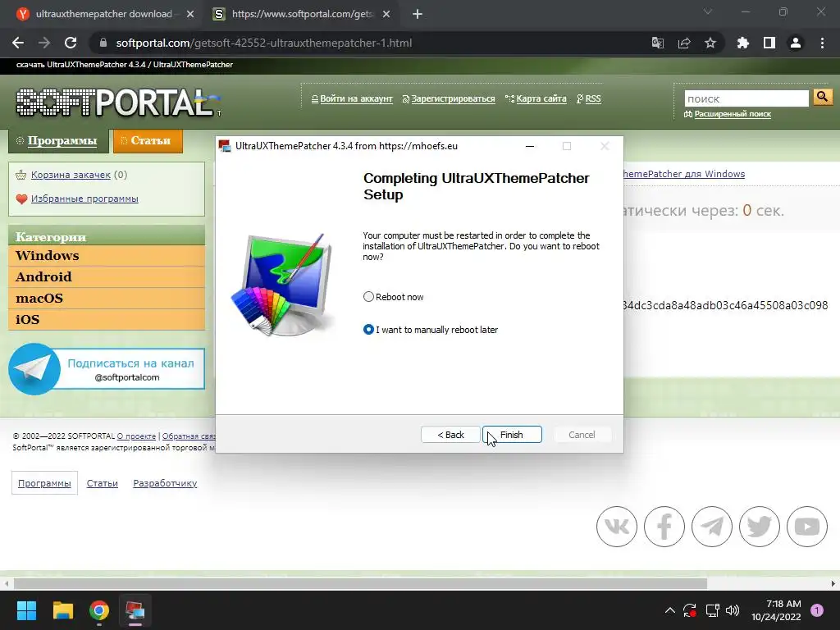
Task: Click О проекте footer link
Action: coord(137,436)
